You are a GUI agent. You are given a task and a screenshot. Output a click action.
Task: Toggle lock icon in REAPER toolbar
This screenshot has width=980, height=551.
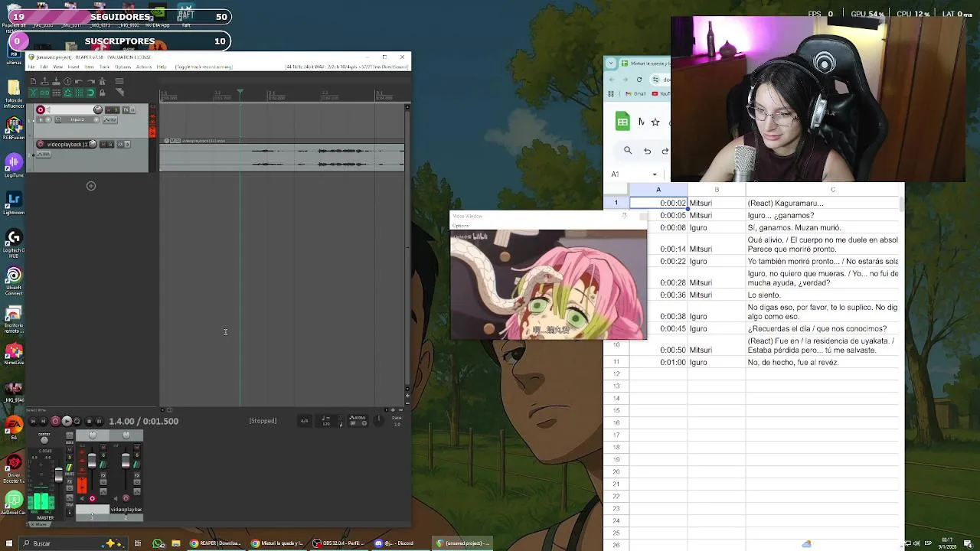[102, 93]
